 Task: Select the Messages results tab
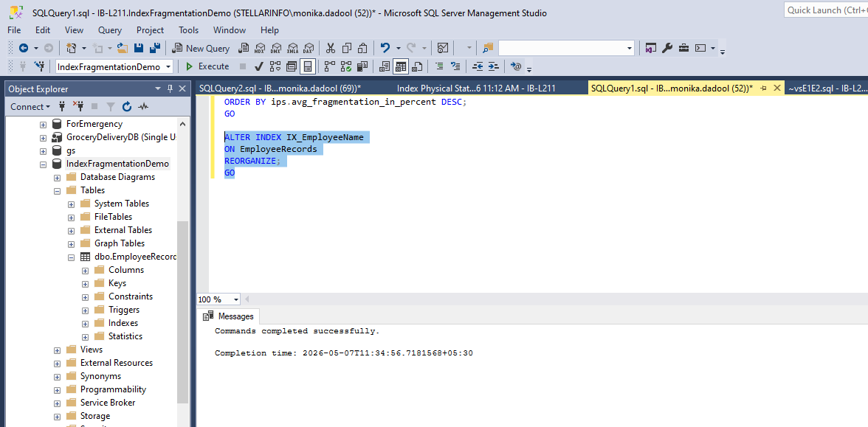(x=229, y=316)
